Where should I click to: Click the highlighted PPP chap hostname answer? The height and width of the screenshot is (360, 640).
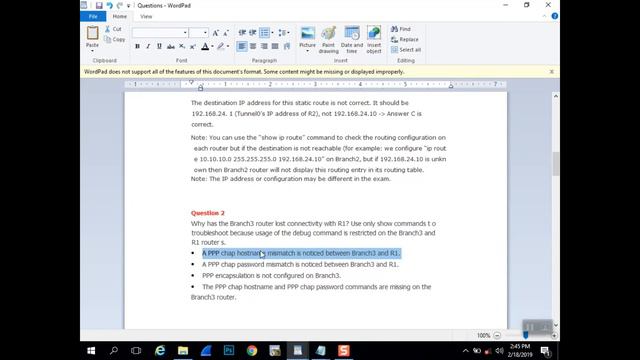tap(301, 253)
